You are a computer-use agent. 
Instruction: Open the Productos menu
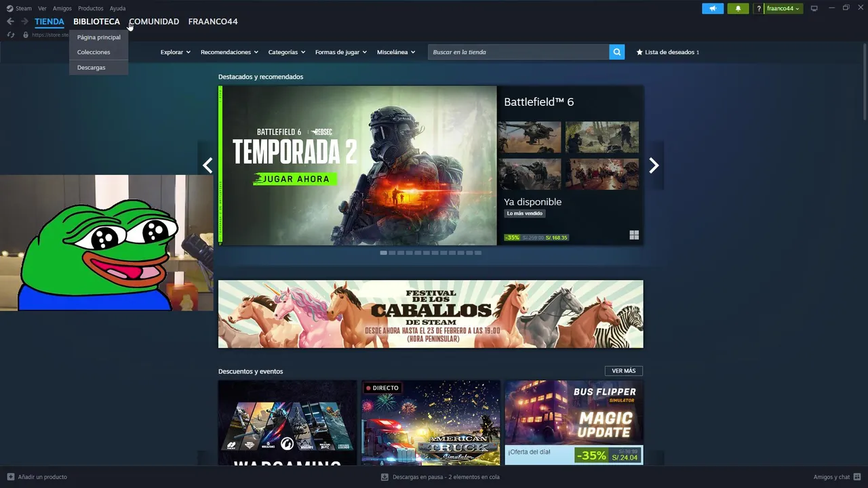pos(91,8)
